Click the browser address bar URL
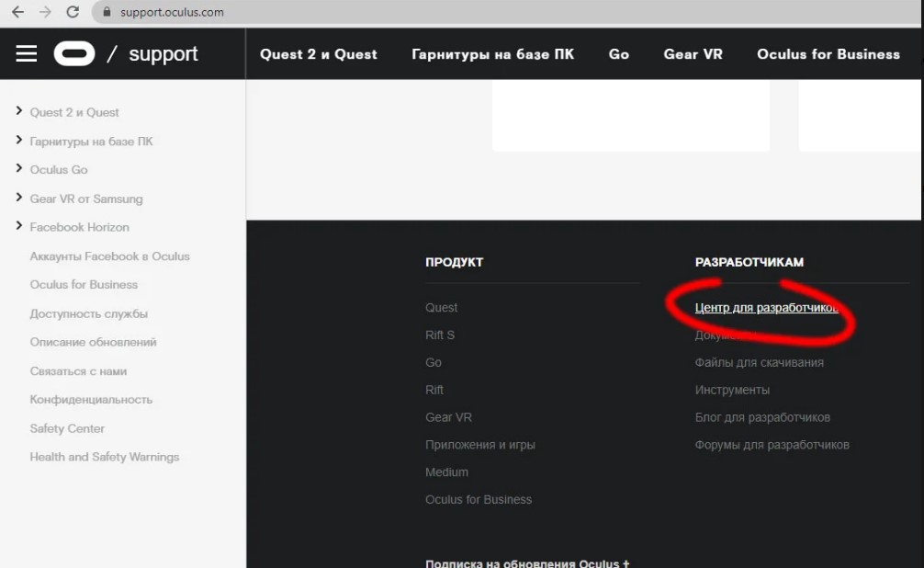 (172, 13)
